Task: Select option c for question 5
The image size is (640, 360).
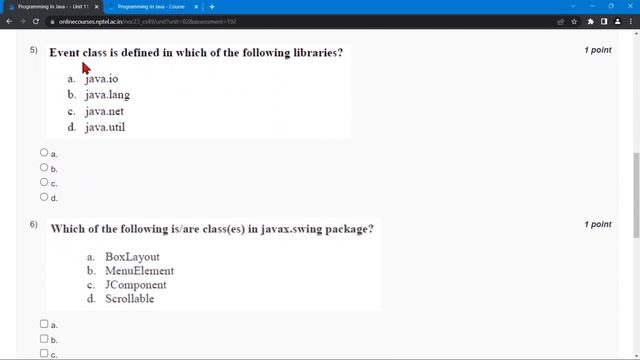Action: pos(44,182)
